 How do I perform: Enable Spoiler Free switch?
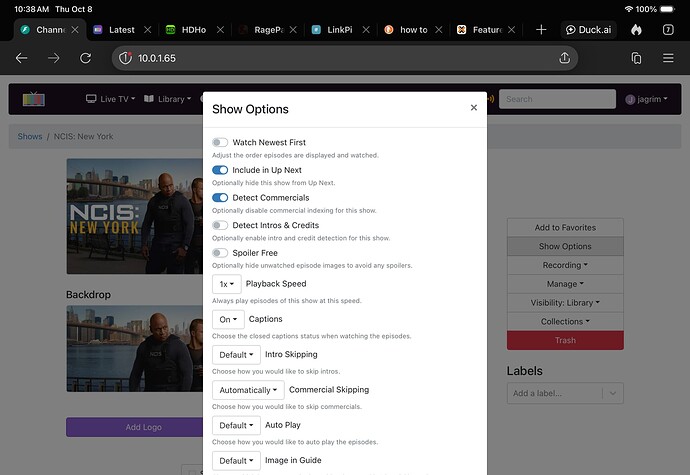(220, 253)
